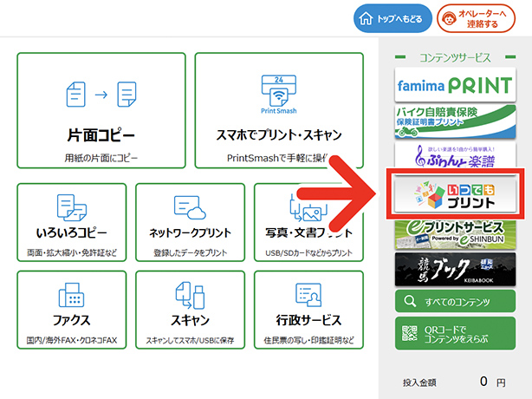532x399 pixels.
Task: Open eプリントサービス e-SHINBUN banner
Action: click(455, 232)
